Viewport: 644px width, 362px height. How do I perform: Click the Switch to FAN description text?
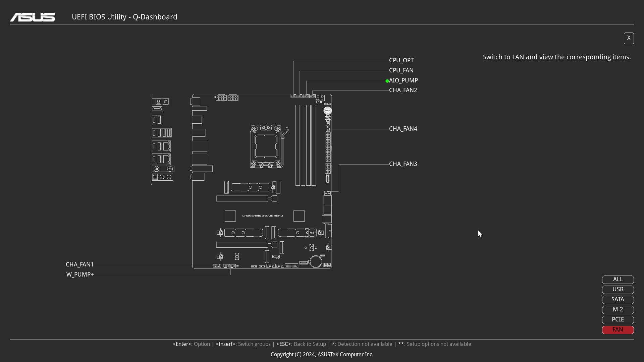(x=557, y=57)
